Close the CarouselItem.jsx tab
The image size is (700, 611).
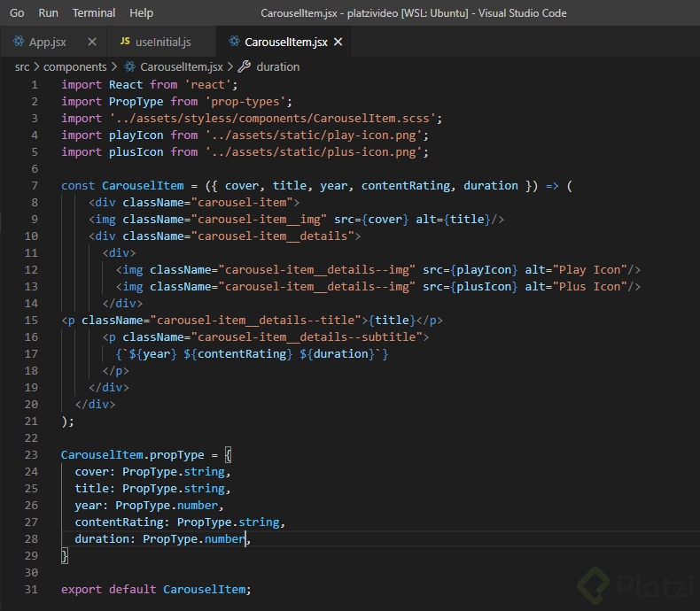click(x=338, y=42)
